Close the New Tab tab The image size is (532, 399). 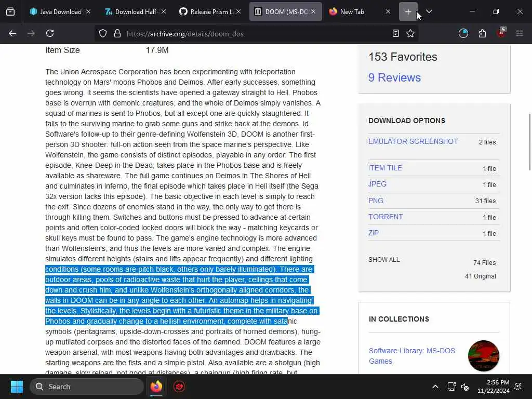[x=388, y=12]
